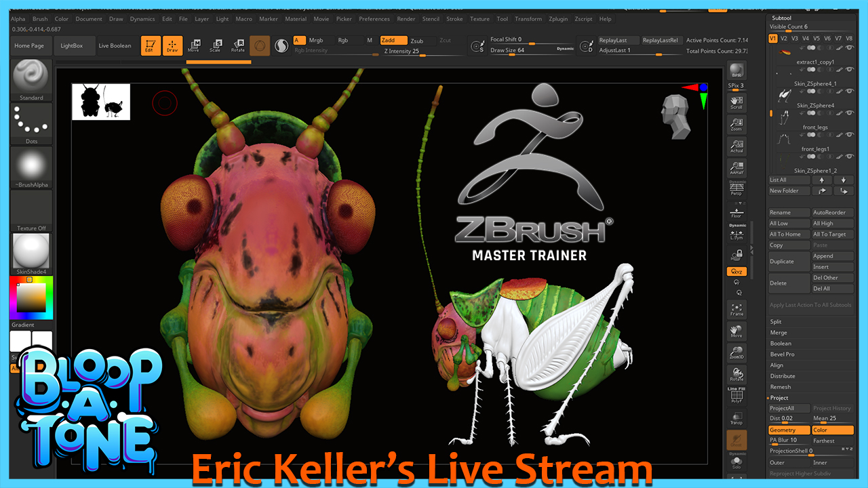Open the Dots stroke selector
Screen dimensions: 868x488
coord(31,124)
